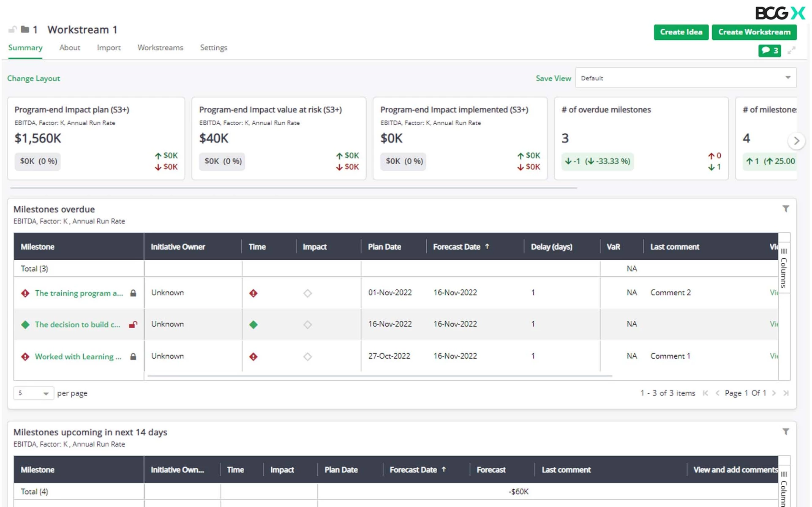This screenshot has width=812, height=507.
Task: Click red status diamond beside Worked with Learning
Action: [25, 357]
